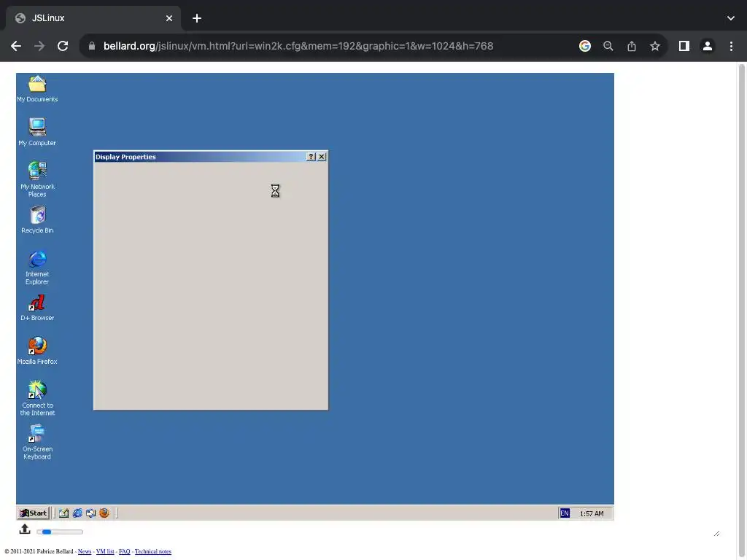Click the upload file icon below VM
The height and width of the screenshot is (560, 747).
click(x=25, y=529)
